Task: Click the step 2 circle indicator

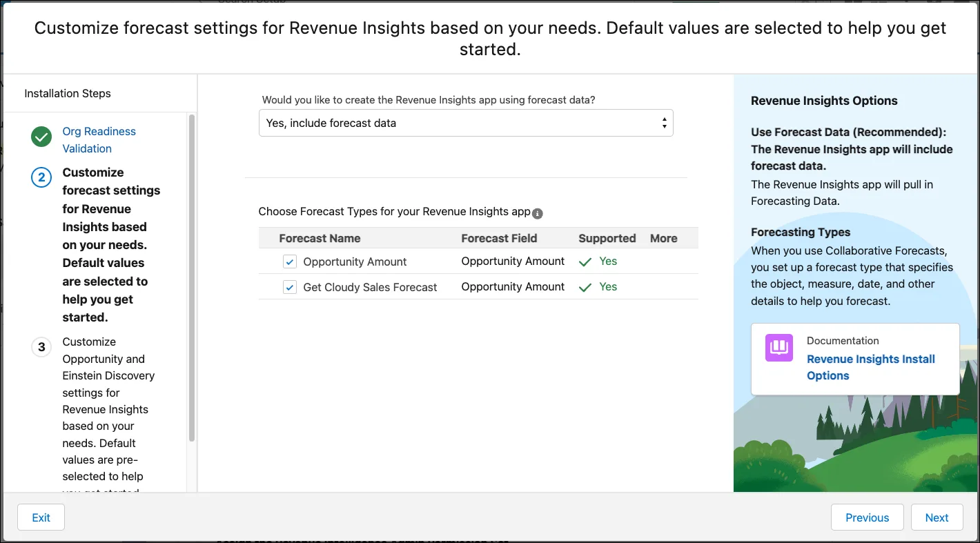Action: point(41,177)
